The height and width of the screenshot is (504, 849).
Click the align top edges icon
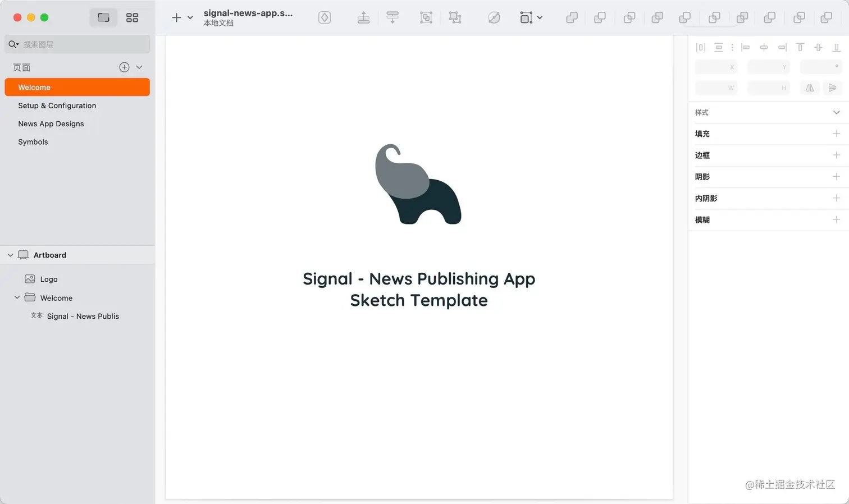(x=800, y=48)
